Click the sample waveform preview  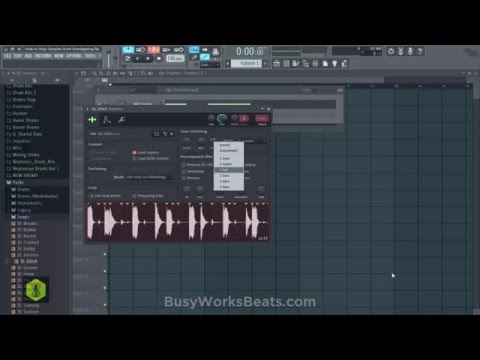(x=178, y=222)
